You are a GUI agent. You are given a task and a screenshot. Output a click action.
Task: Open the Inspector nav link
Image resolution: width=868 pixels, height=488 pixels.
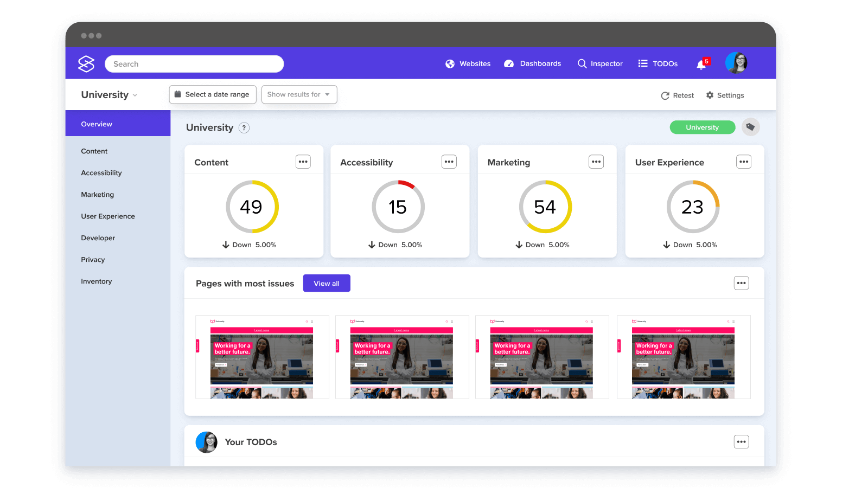pyautogui.click(x=607, y=64)
